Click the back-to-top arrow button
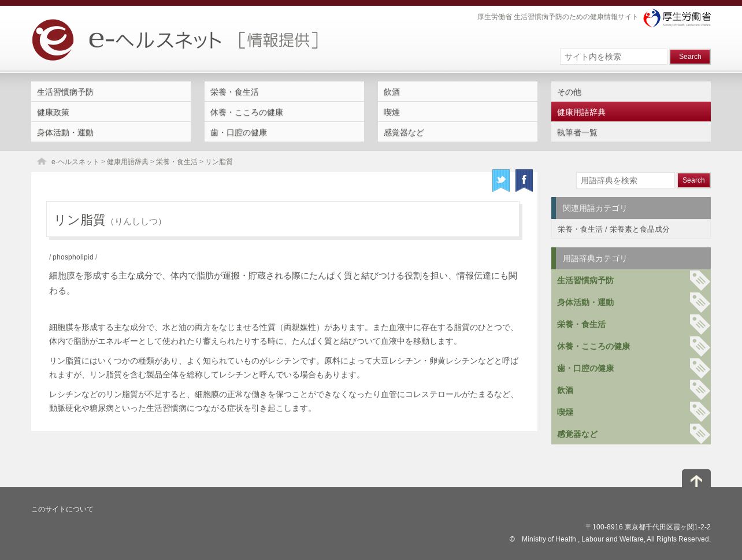 coord(696,479)
